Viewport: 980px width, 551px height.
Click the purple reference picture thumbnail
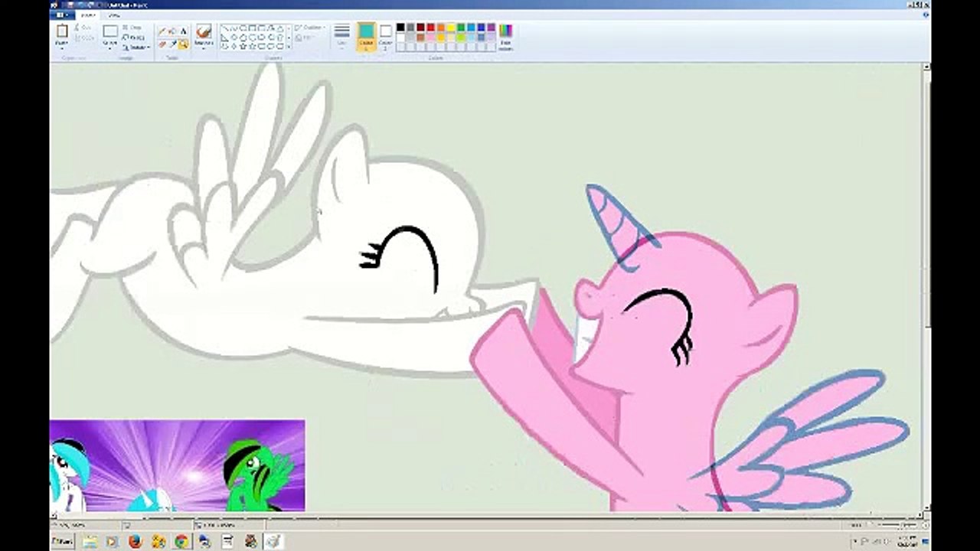(x=178, y=465)
